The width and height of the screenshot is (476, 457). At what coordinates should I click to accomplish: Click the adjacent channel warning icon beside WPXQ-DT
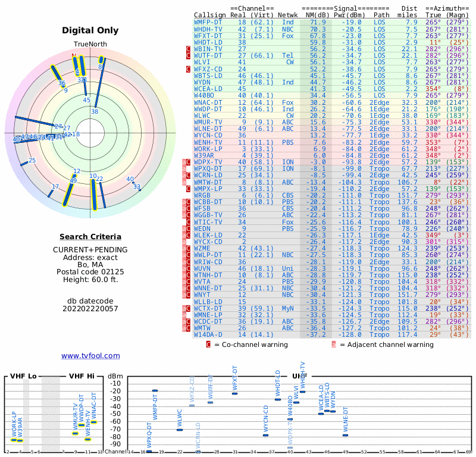[x=184, y=168]
